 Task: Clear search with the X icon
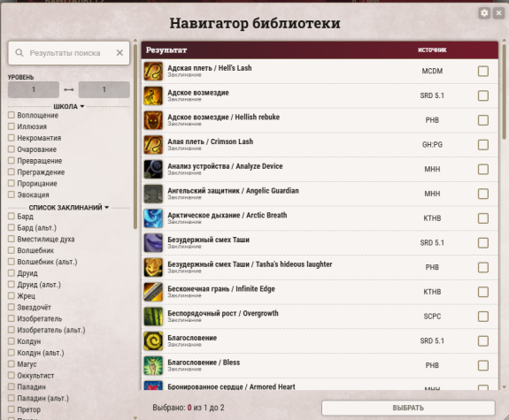(x=120, y=53)
